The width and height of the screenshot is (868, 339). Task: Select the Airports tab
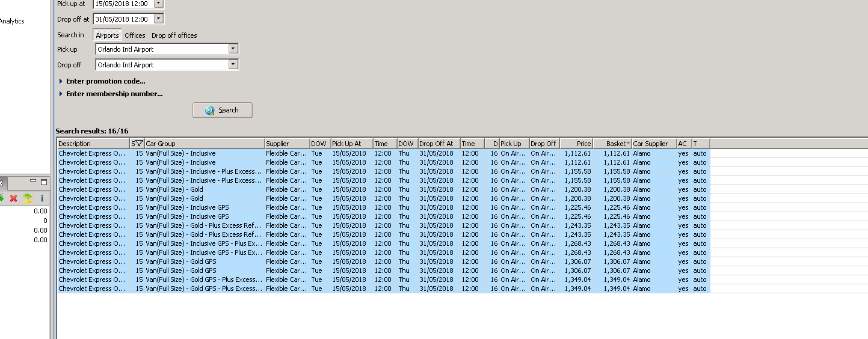tap(107, 35)
